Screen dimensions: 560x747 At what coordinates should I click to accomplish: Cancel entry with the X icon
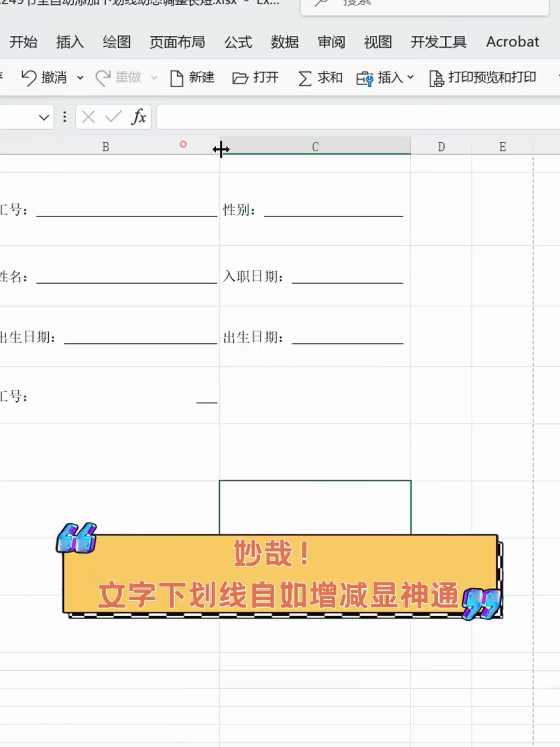point(88,117)
